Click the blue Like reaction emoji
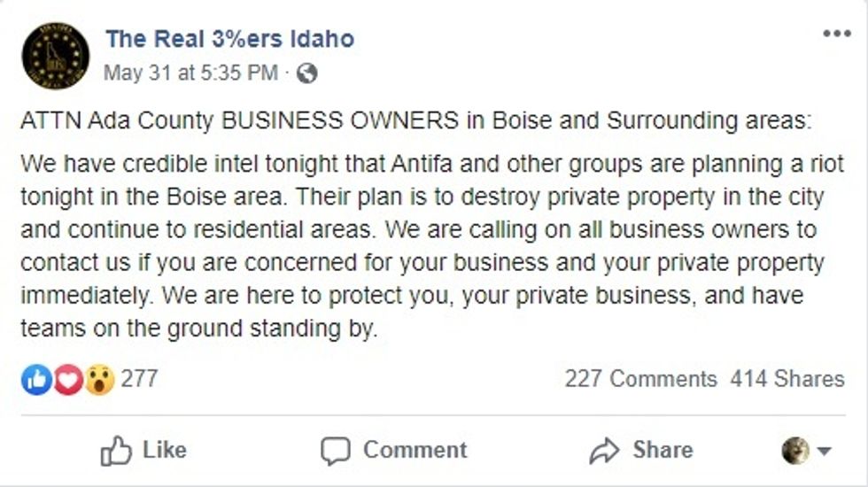The image size is (868, 487). [x=36, y=380]
